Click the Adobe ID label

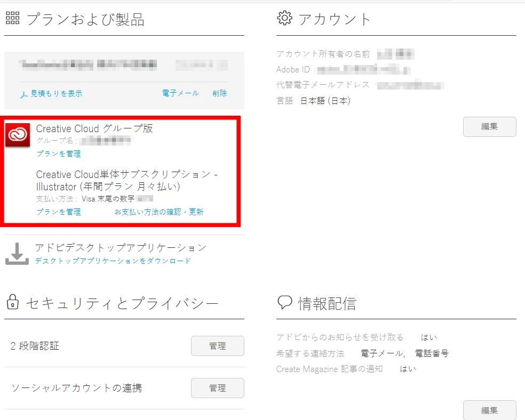(x=293, y=69)
